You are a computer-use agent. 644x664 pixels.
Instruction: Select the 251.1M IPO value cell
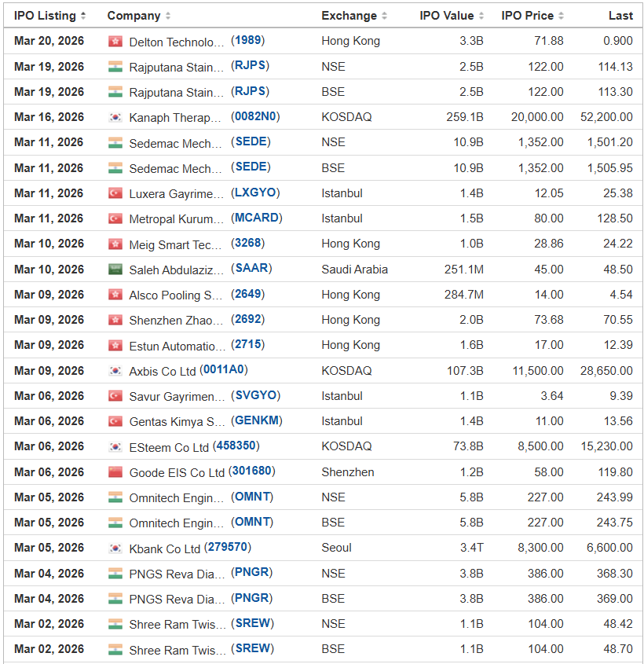point(463,270)
